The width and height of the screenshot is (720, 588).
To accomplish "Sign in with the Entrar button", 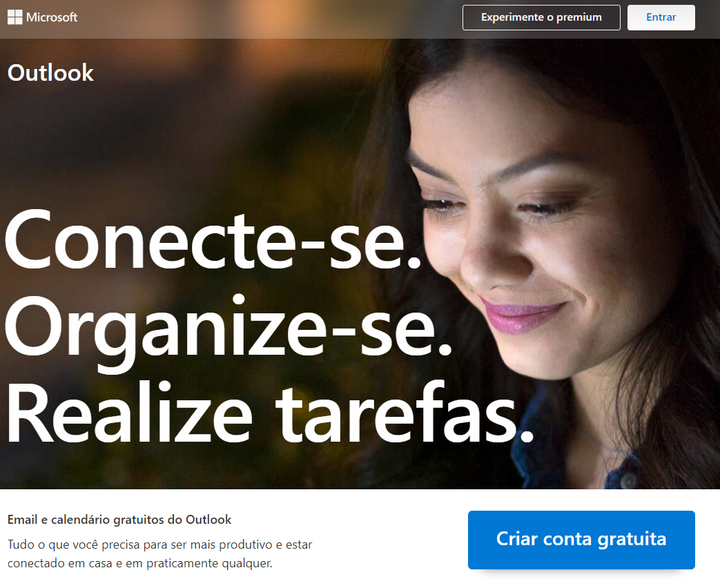I will tap(661, 17).
